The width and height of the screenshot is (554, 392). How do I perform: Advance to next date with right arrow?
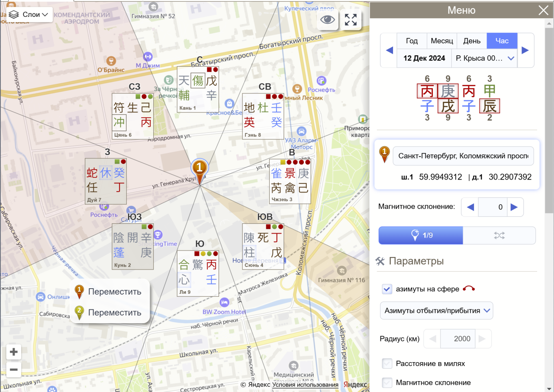coord(525,50)
